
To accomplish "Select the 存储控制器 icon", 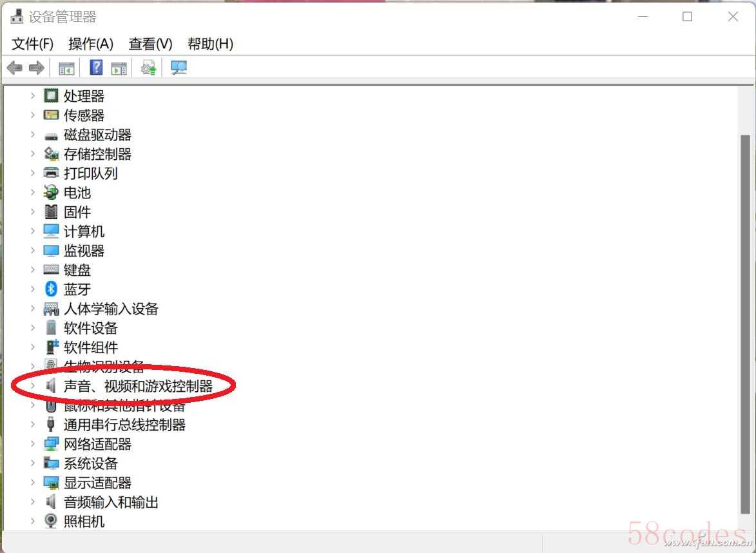I will 51,154.
